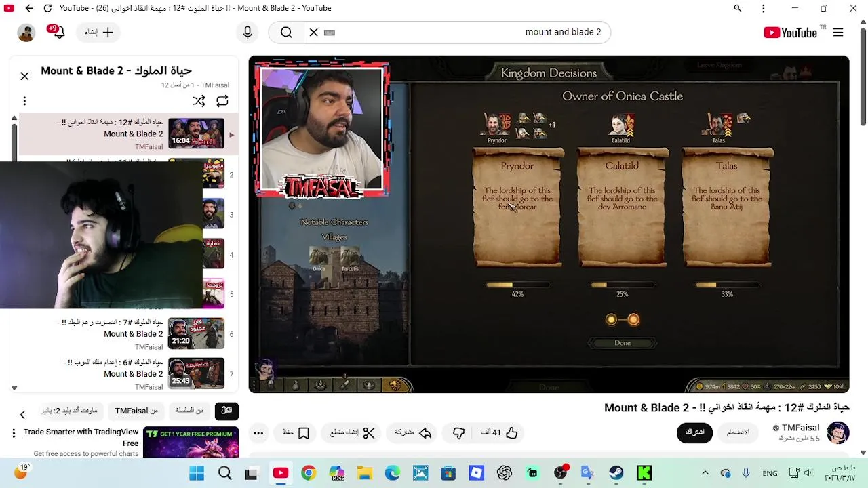This screenshot has width=868, height=488.
Task: Open Windows taskbar search
Action: pyautogui.click(x=225, y=473)
